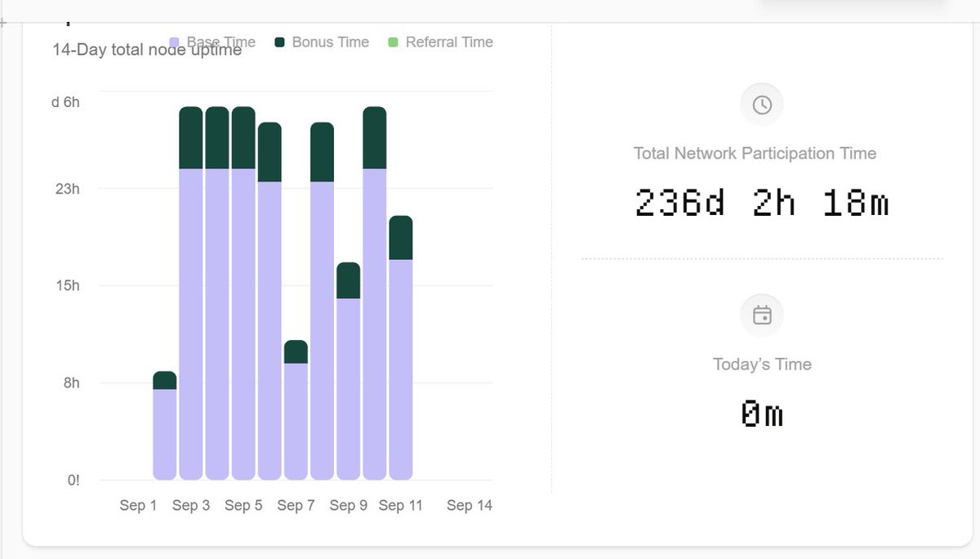Click the Sep 1 axis label
This screenshot has height=559, width=980.
(138, 505)
